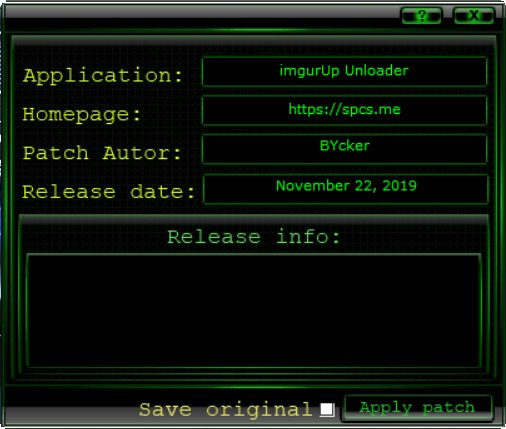Select the BYcker patch author field

click(344, 149)
